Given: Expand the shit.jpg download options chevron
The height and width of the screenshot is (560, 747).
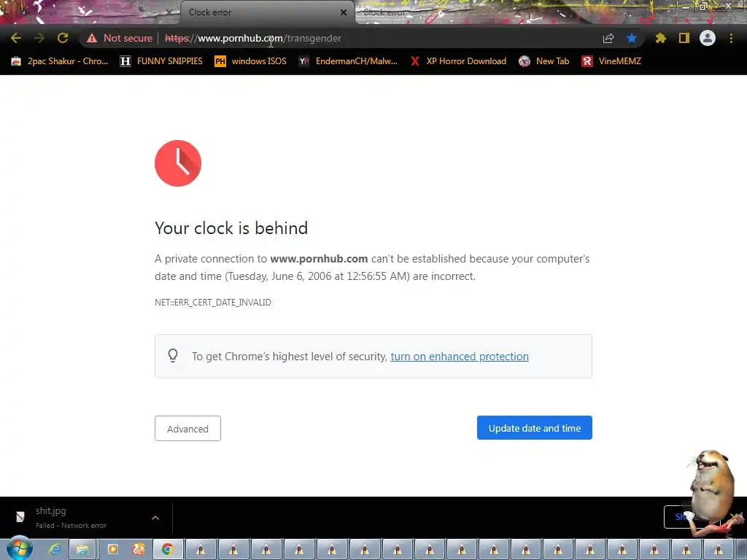Looking at the screenshot, I should [155, 518].
